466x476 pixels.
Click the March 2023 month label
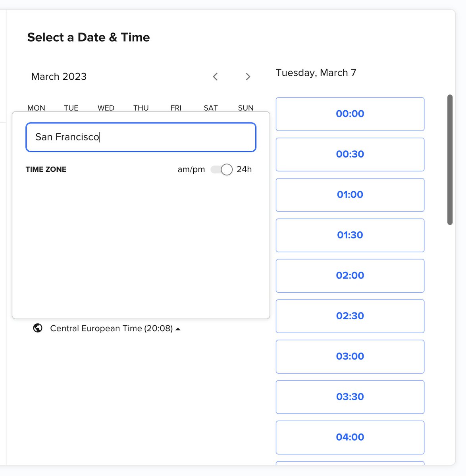[x=59, y=77]
